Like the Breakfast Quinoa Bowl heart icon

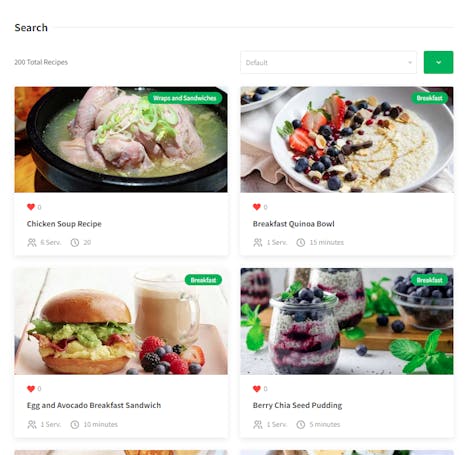coord(257,207)
